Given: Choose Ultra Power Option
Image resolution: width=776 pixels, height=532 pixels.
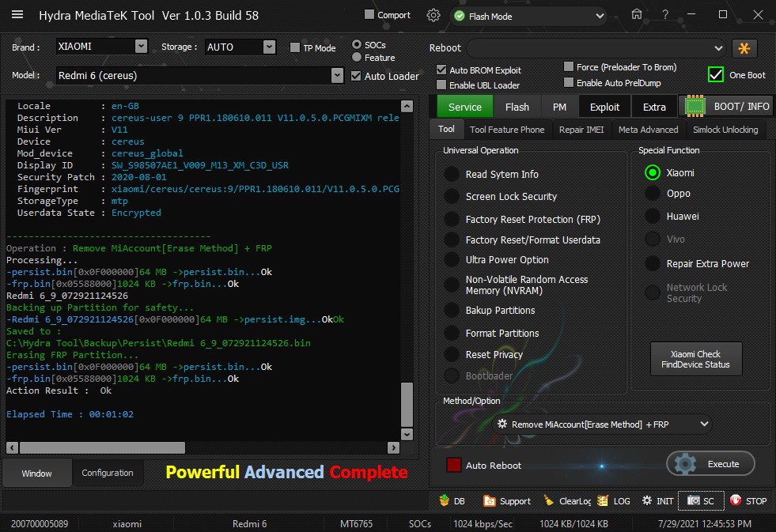Looking at the screenshot, I should [452, 259].
